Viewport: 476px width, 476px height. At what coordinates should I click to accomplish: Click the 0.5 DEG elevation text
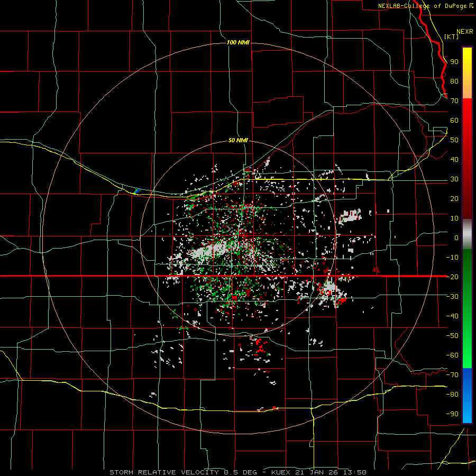click(x=240, y=472)
